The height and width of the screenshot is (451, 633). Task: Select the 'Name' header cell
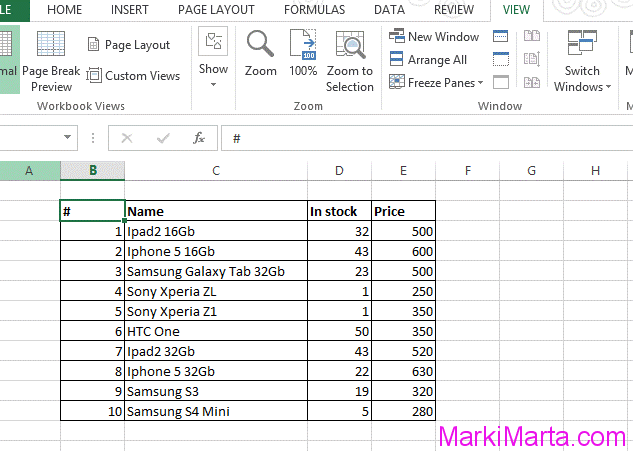pyautogui.click(x=216, y=211)
